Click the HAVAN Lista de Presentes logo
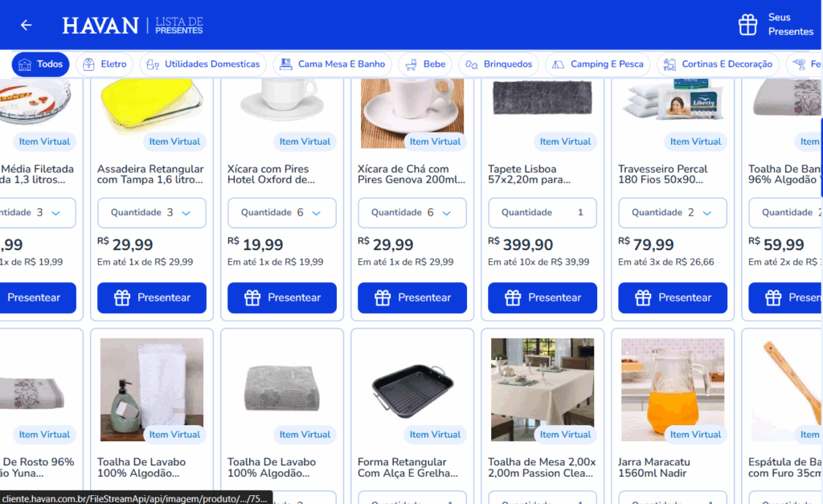The height and width of the screenshot is (504, 823). click(x=133, y=25)
